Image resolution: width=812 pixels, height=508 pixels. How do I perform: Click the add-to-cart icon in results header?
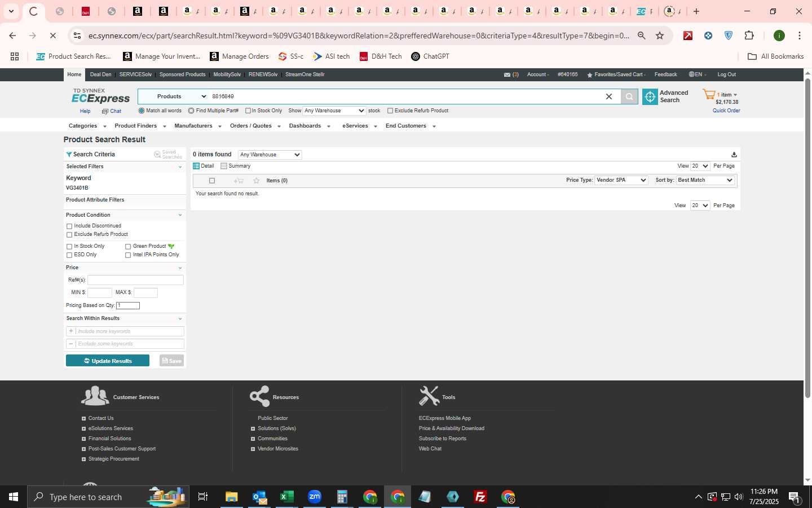(x=239, y=181)
